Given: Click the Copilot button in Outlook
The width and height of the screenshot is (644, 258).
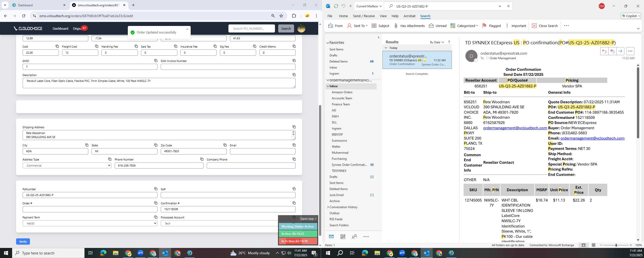Looking at the screenshot, I should click(631, 16).
